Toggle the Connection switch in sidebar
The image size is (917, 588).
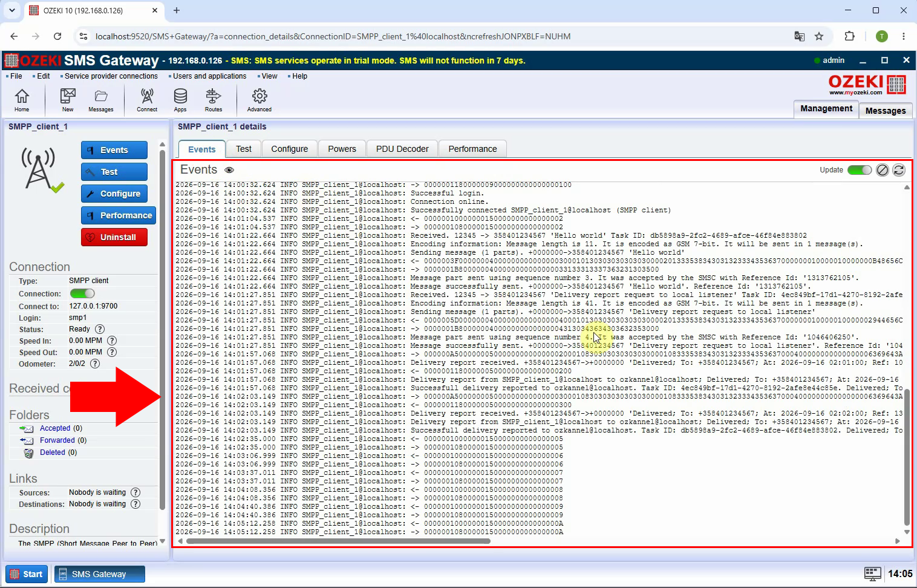point(82,293)
